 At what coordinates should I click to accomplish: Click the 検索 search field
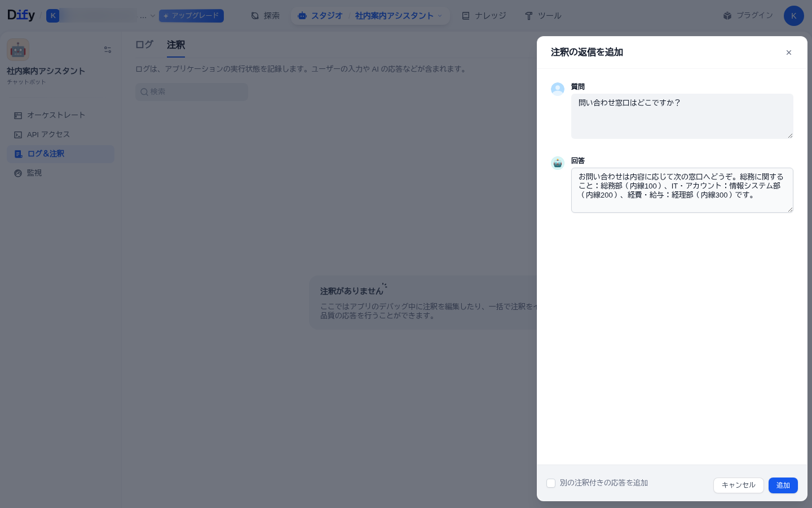(x=192, y=92)
